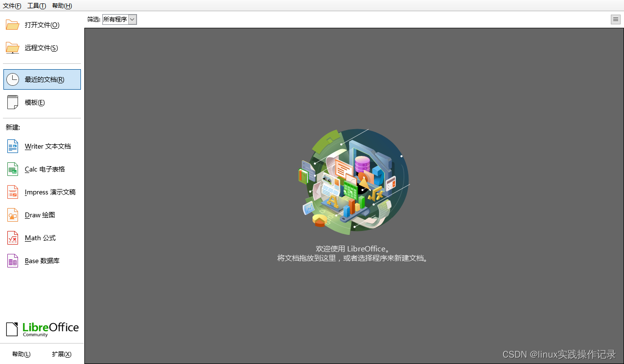Click the Impress presentation icon
624x364 pixels.
(x=13, y=192)
